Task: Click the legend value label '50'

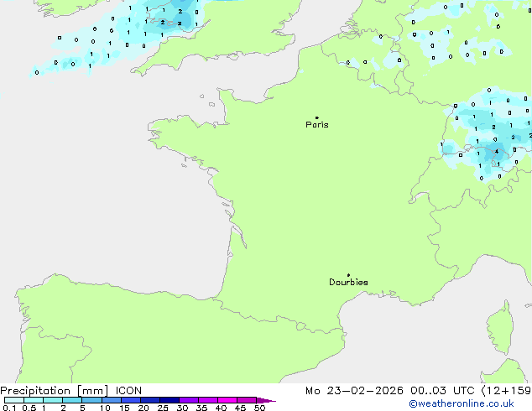Action: click(x=259, y=408)
